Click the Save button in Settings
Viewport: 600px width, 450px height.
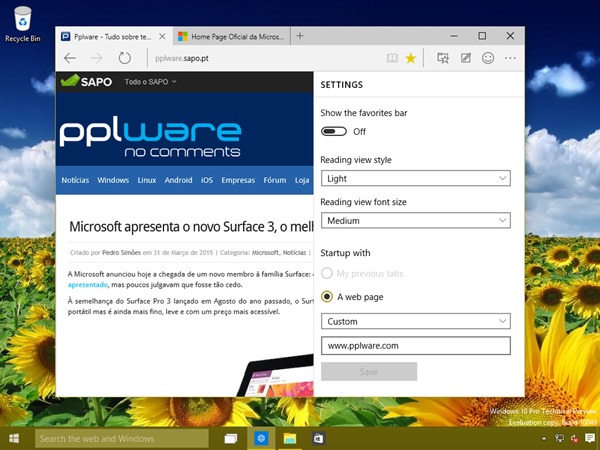point(369,372)
